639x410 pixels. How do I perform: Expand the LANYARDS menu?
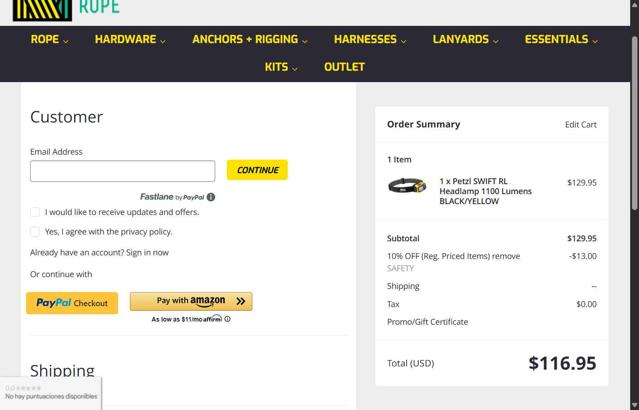coord(465,40)
